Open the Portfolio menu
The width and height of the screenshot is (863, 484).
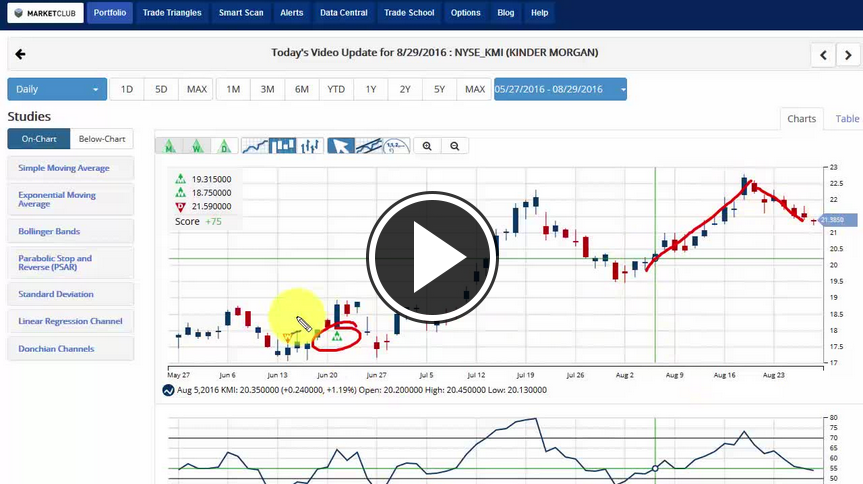click(110, 13)
